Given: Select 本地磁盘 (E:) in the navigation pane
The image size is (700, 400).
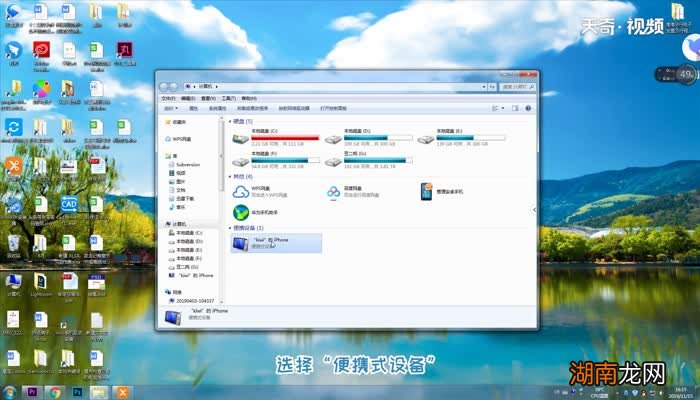Looking at the screenshot, I should (x=186, y=250).
